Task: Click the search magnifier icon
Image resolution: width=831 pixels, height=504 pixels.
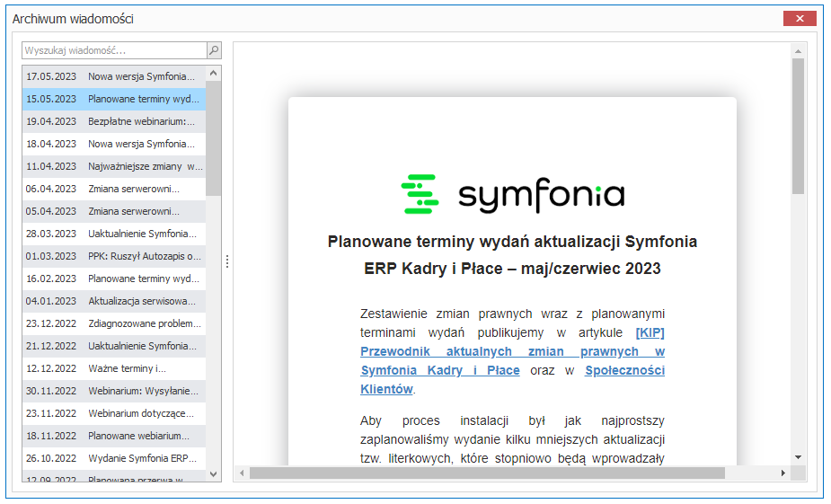Action: (214, 50)
